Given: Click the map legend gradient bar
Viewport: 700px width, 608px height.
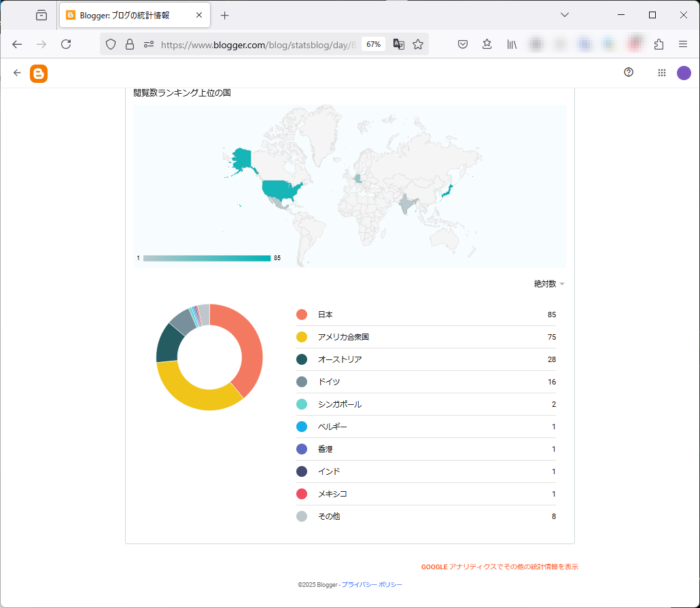Looking at the screenshot, I should (207, 258).
